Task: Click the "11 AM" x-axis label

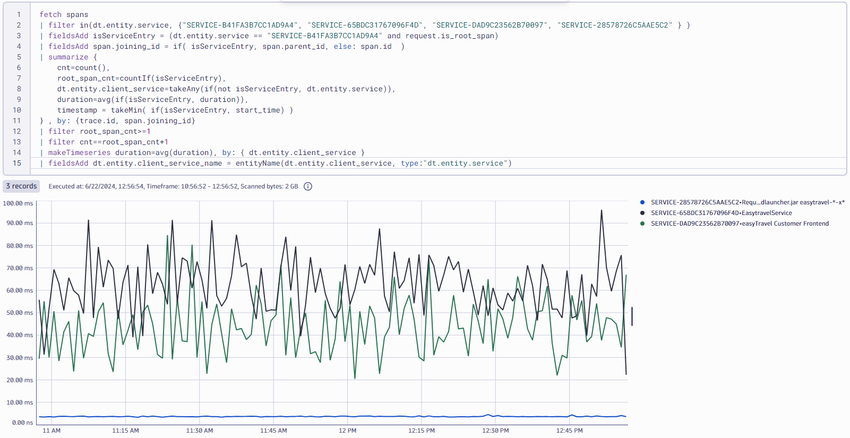Action: [x=51, y=430]
